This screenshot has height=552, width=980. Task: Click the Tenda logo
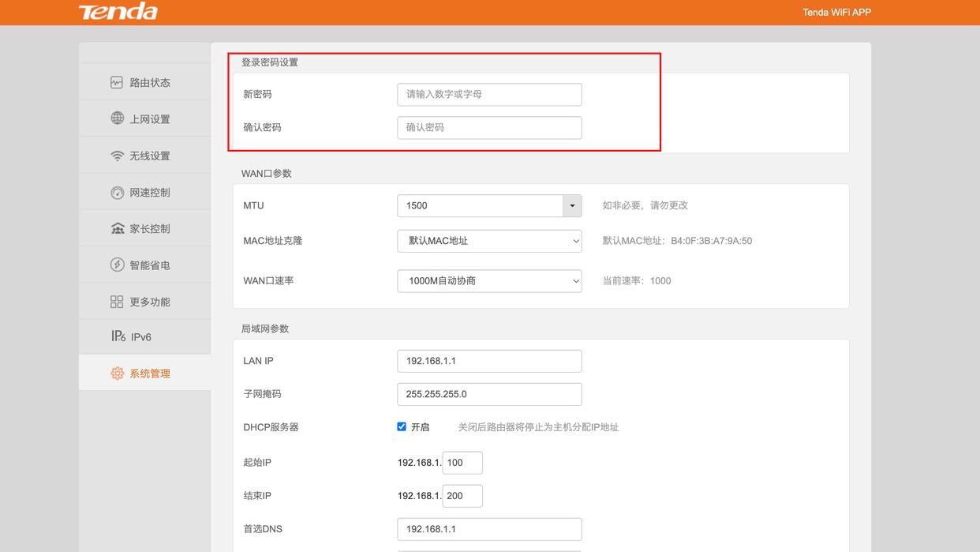coord(117,12)
